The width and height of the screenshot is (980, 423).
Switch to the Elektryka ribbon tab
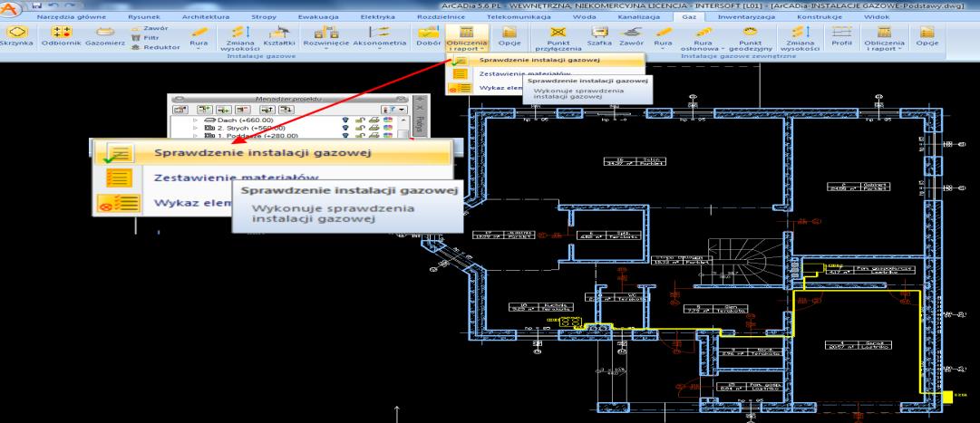click(377, 17)
